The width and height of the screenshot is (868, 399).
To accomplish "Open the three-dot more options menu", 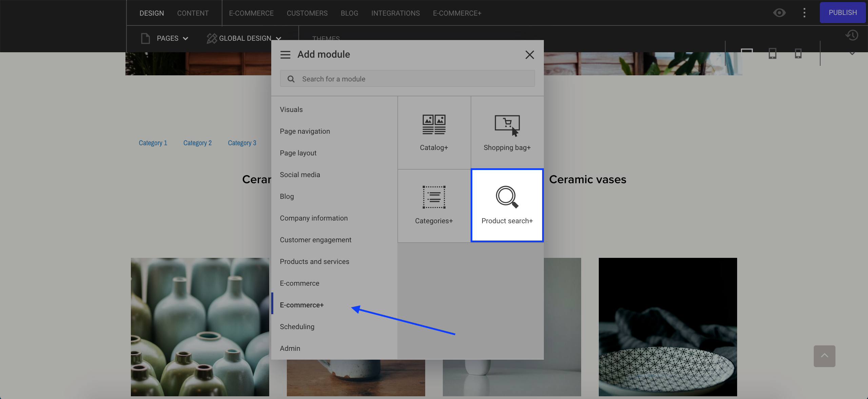I will click(804, 13).
